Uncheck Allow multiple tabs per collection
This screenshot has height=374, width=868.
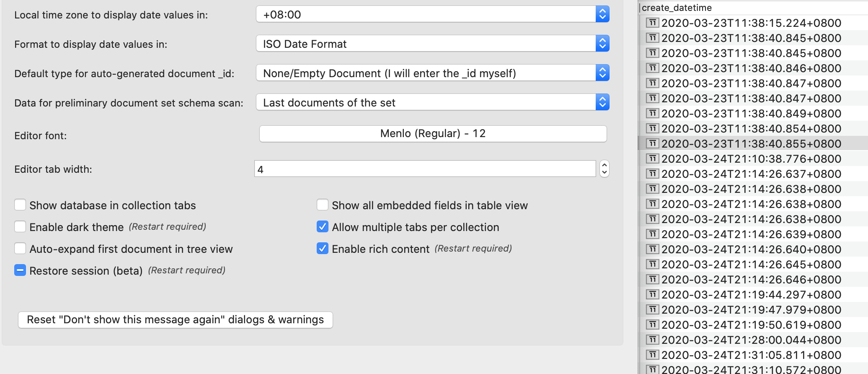click(x=323, y=227)
